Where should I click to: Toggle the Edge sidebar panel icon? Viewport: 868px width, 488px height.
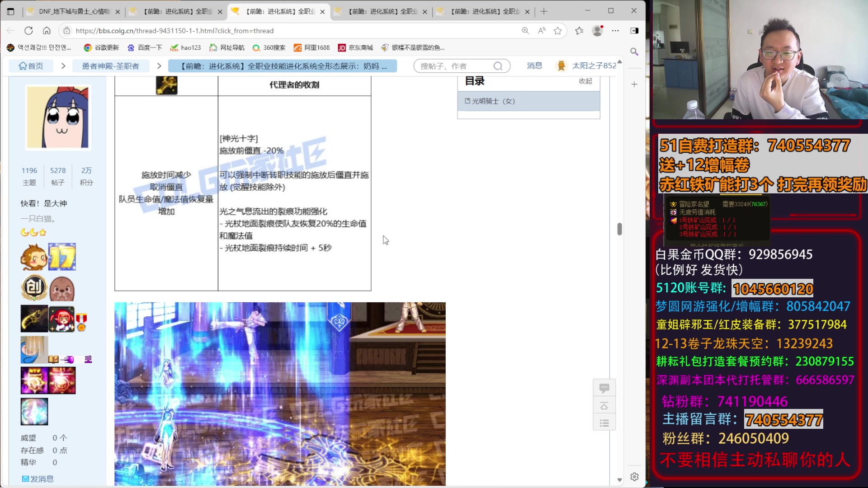634,31
